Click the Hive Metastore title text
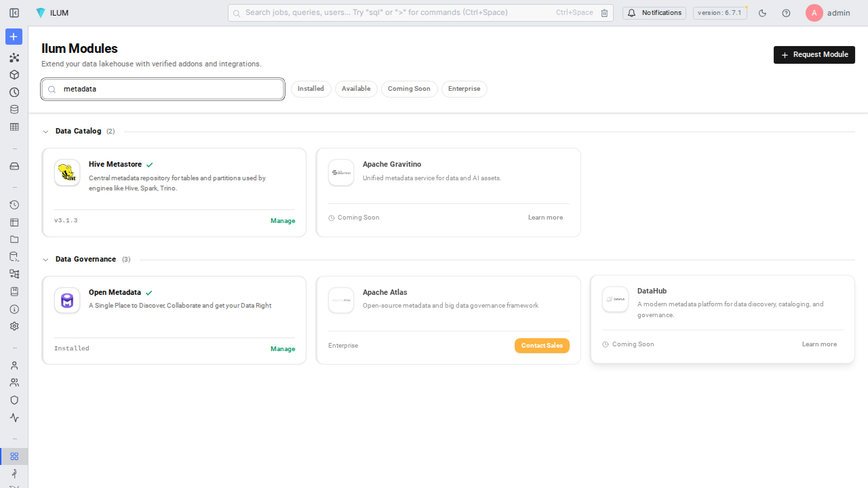Image resolution: width=868 pixels, height=488 pixels. pyautogui.click(x=115, y=165)
